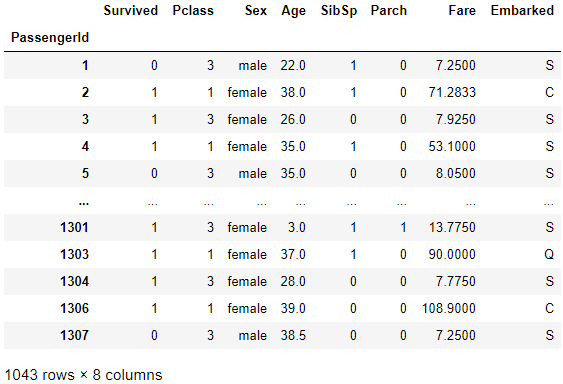This screenshot has height=384, width=563.
Task: Click Age value 26.0
Action: 293,119
